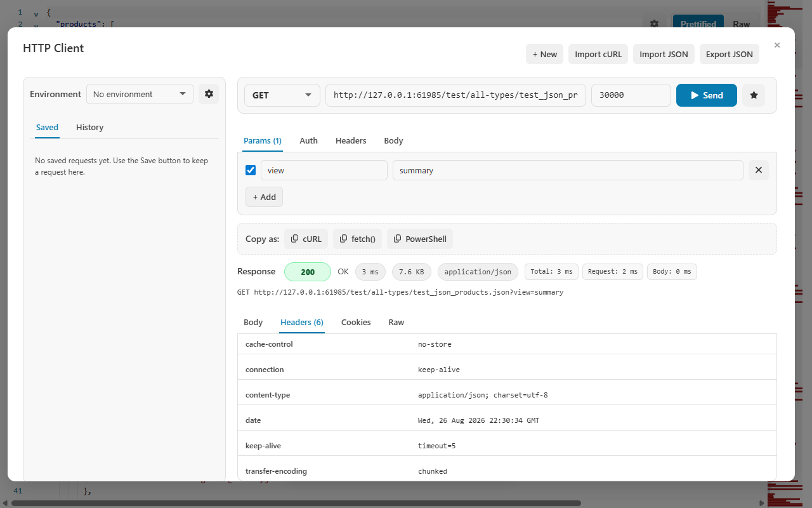812x508 pixels.
Task: Open viewer settings gear behind dialog
Action: pyautogui.click(x=655, y=23)
